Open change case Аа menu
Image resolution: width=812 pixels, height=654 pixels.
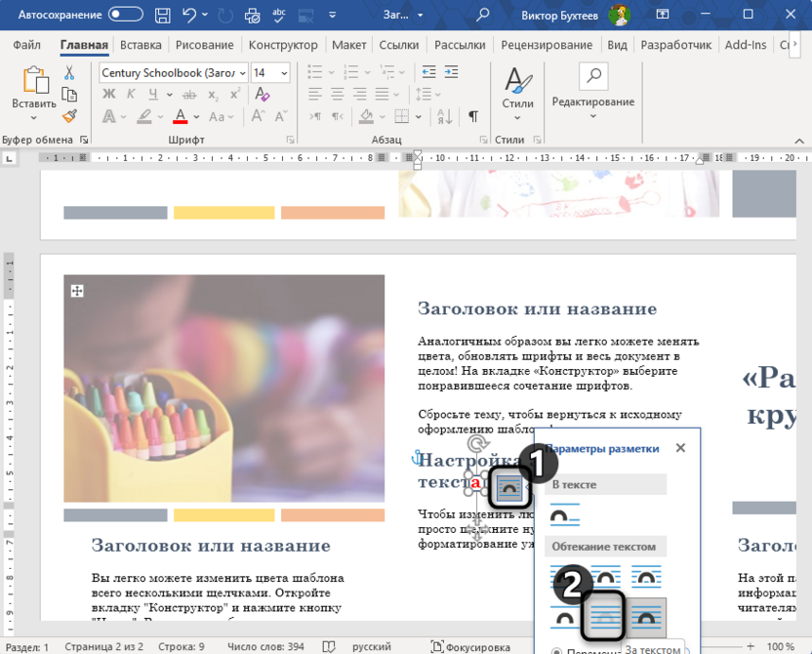pos(222,116)
